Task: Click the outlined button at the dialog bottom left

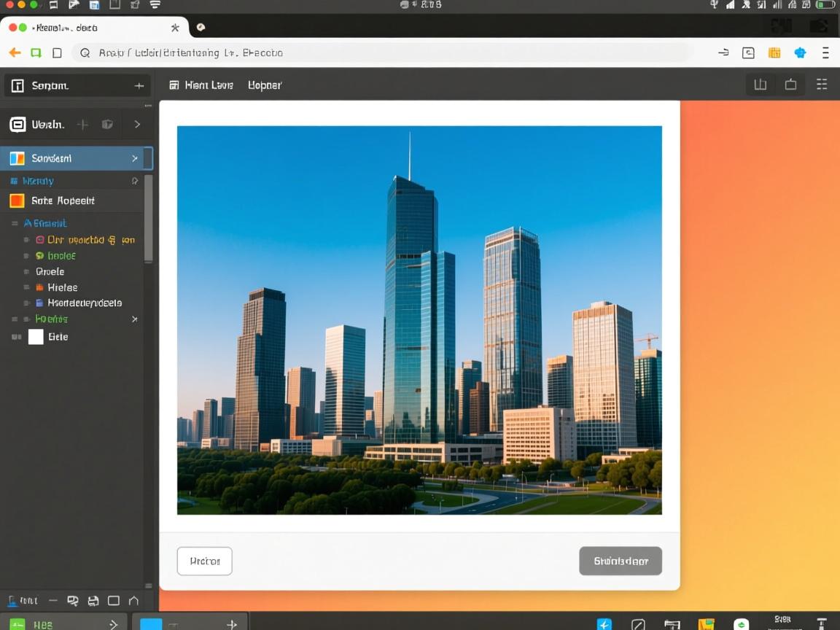Action: (204, 561)
